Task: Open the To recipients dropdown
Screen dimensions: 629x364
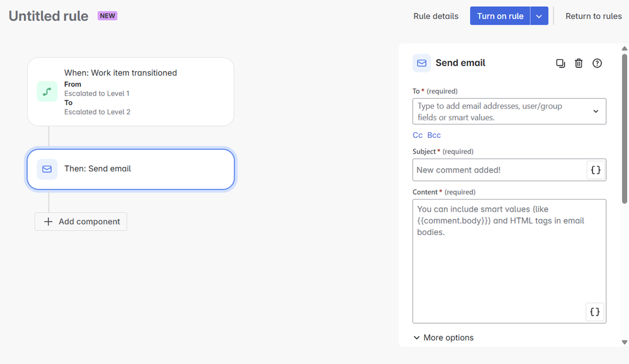Action: pyautogui.click(x=596, y=111)
